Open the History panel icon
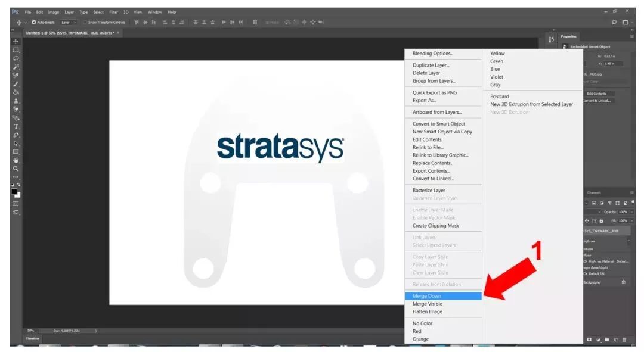This screenshot has height=352, width=644. pyautogui.click(x=551, y=39)
